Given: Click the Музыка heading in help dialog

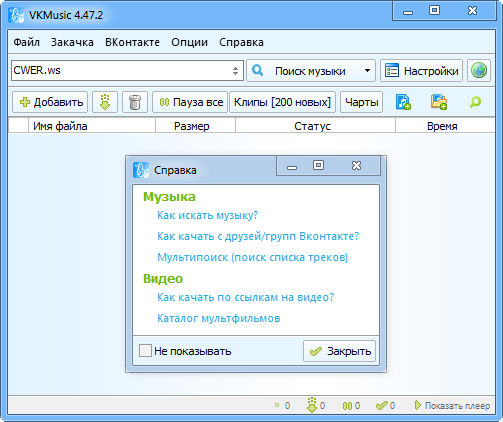Looking at the screenshot, I should 169,197.
